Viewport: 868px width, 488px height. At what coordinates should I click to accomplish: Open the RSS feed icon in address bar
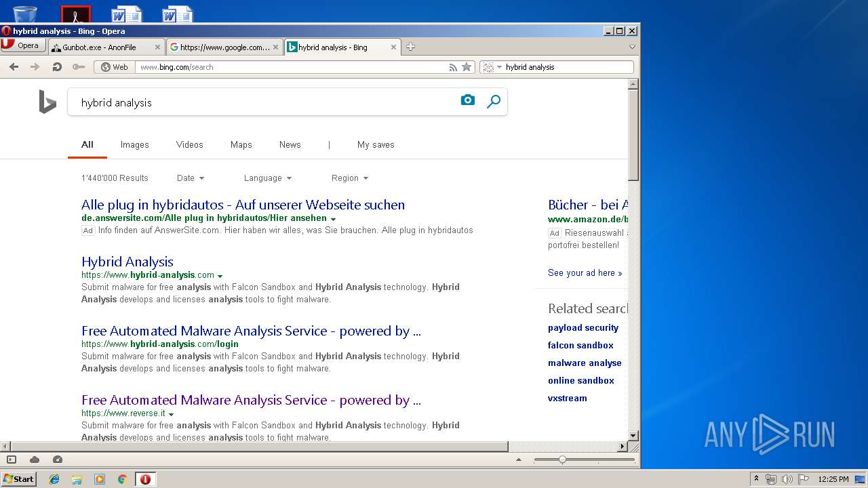[453, 67]
